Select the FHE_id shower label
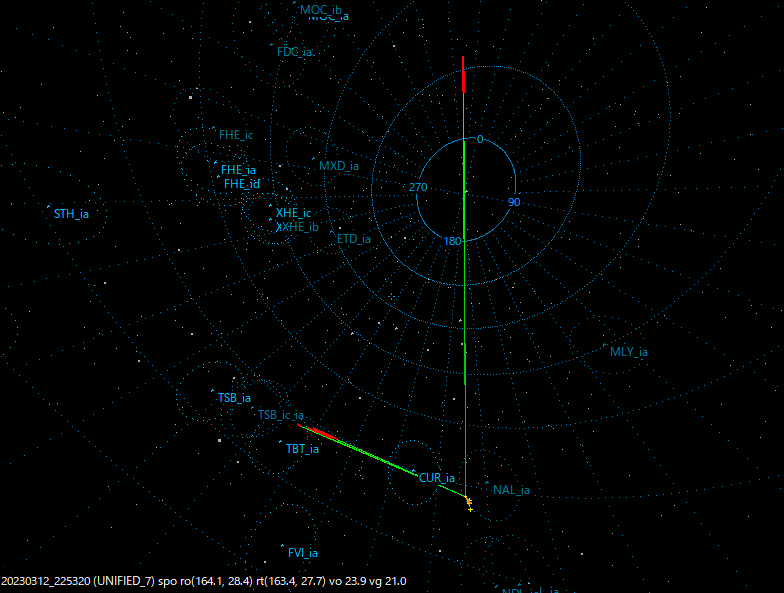This screenshot has height=593, width=784. pos(241,184)
